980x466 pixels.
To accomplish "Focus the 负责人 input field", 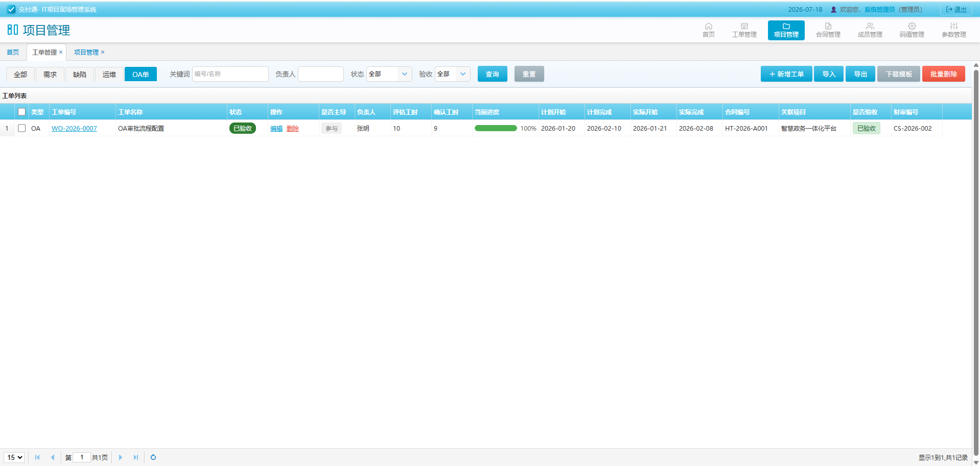I will coord(321,74).
